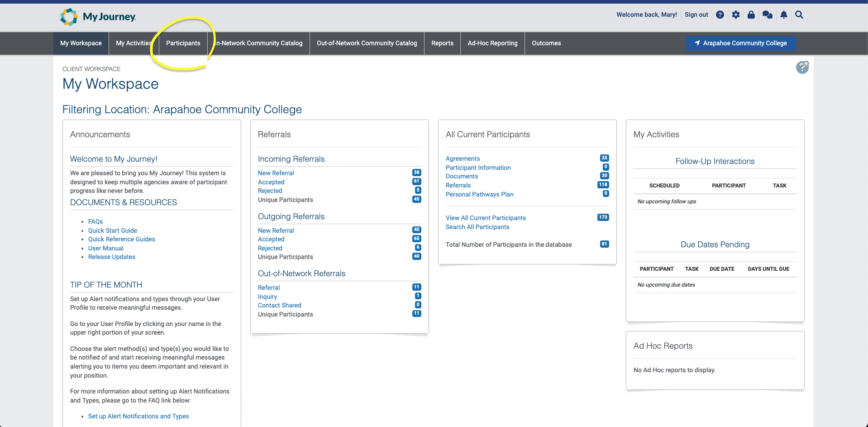Go to the Outcomes tab
This screenshot has width=868, height=427.
pyautogui.click(x=546, y=43)
